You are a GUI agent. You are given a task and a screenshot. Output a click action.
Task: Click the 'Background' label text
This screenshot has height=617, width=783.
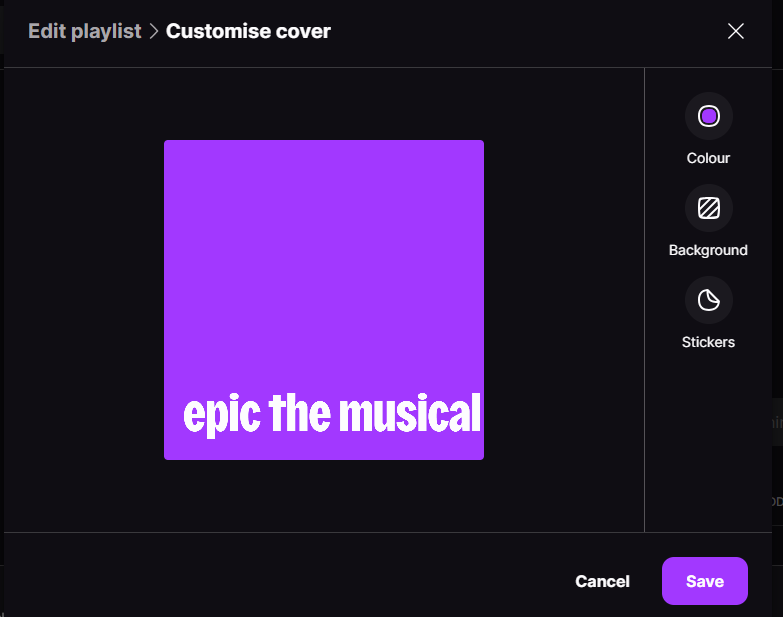pos(708,250)
